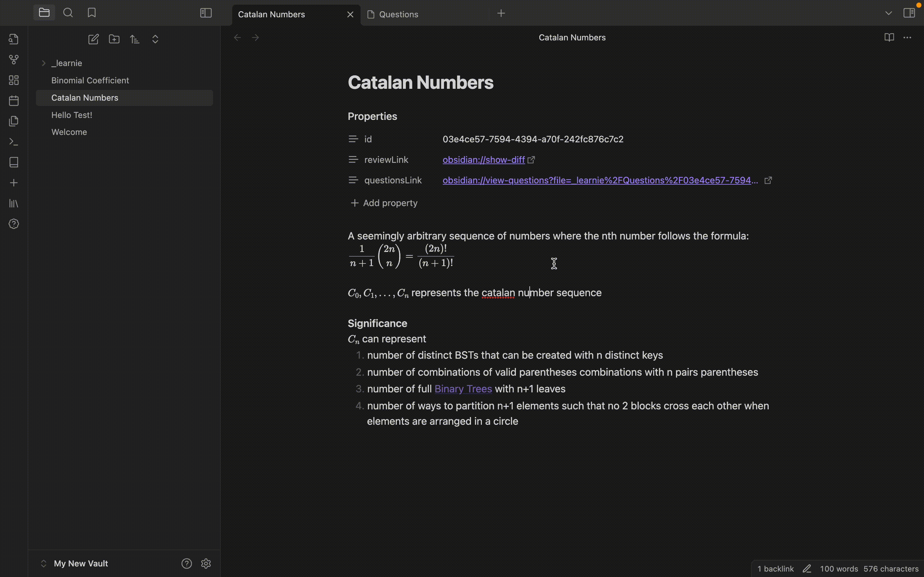This screenshot has height=577, width=924.
Task: Open the quick switcher ribbon icon
Action: click(x=14, y=39)
